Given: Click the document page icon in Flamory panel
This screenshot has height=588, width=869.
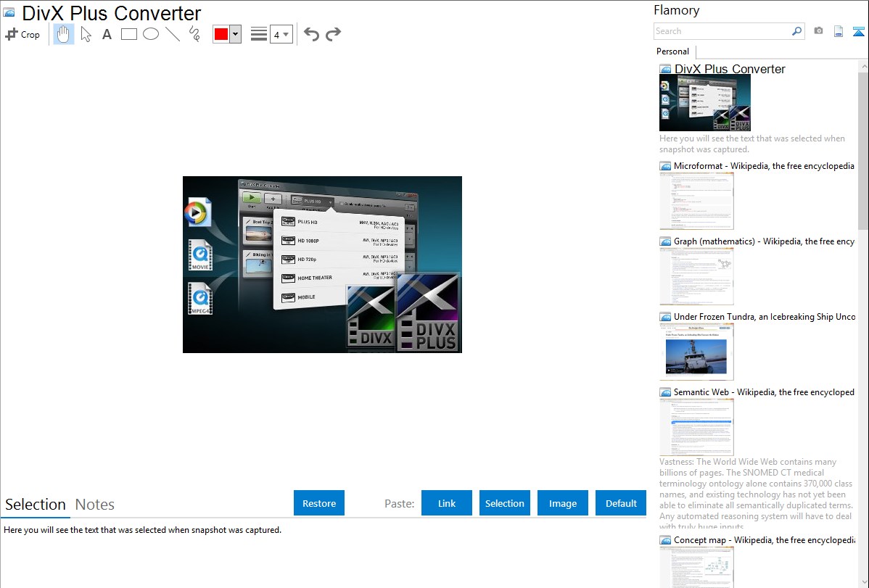Looking at the screenshot, I should click(839, 31).
